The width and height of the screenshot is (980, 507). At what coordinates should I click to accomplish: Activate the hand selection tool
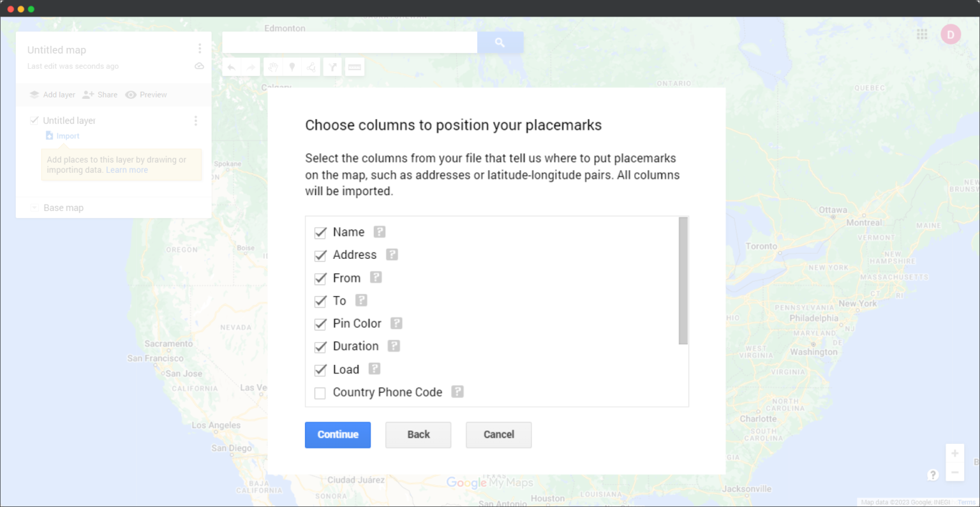click(x=272, y=66)
